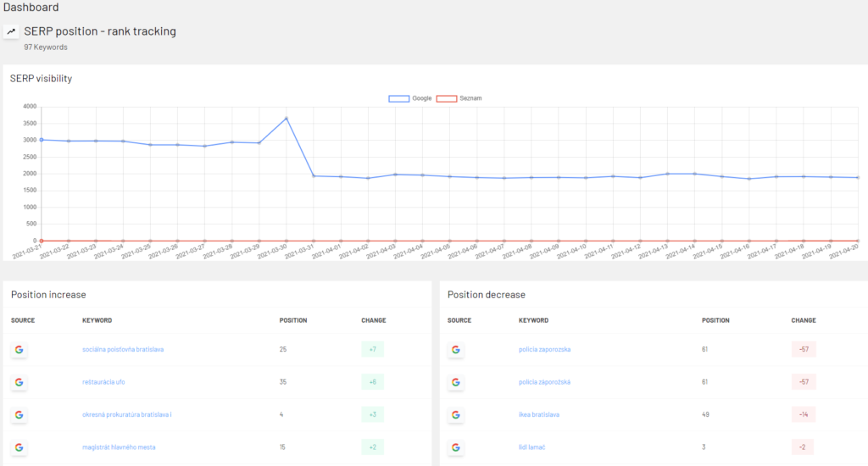868x466 pixels.
Task: Click the +2 change badge
Action: coord(373,447)
